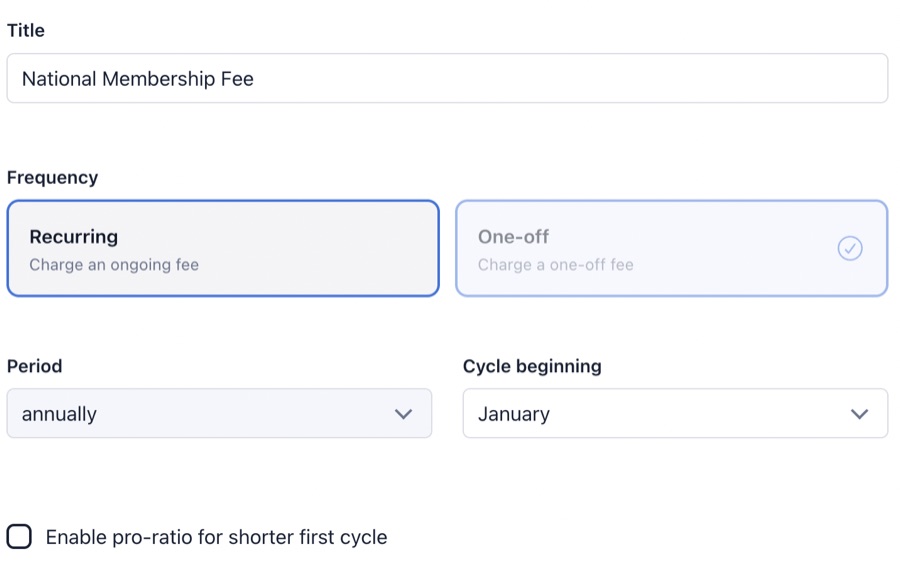Open the Period dropdown showing annually
900x568 pixels.
coord(219,414)
